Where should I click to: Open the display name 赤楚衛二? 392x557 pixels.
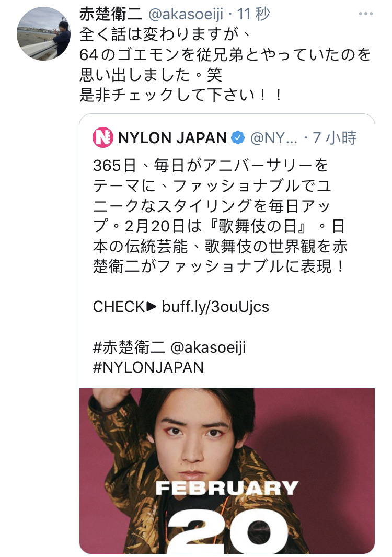pyautogui.click(x=110, y=14)
